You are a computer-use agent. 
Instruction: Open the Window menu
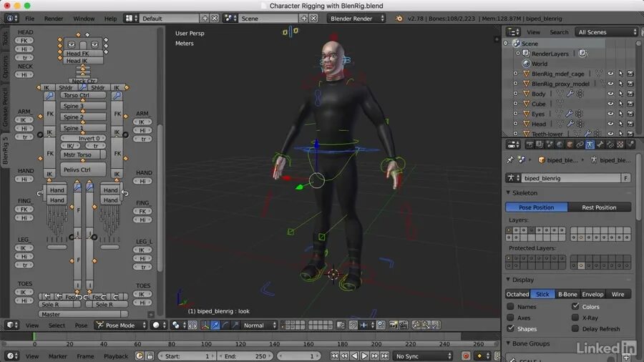click(x=84, y=19)
